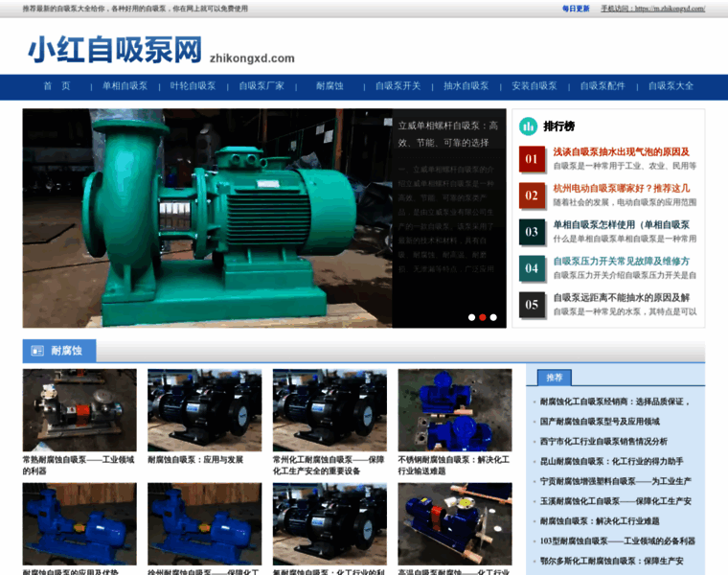Screen dimensions: 728x575
Task: Open 昆山耐腐蚀自吸泵 recommended link
Action: point(611,462)
